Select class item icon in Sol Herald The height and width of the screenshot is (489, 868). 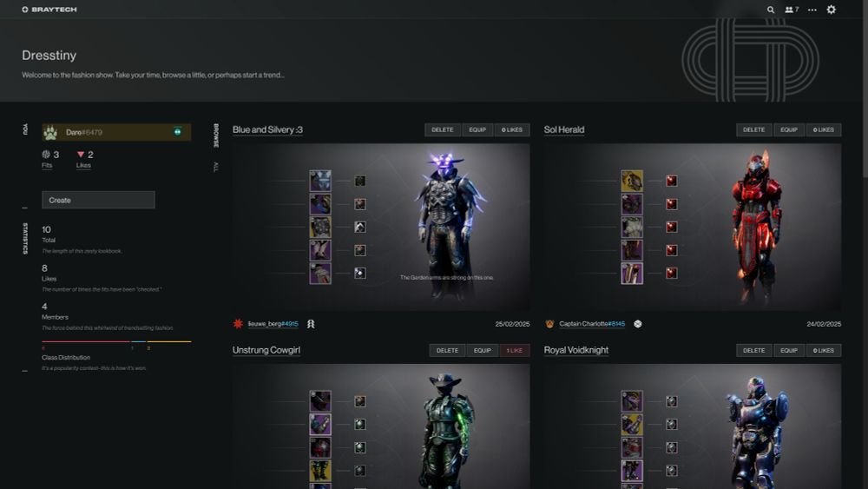[x=632, y=274]
